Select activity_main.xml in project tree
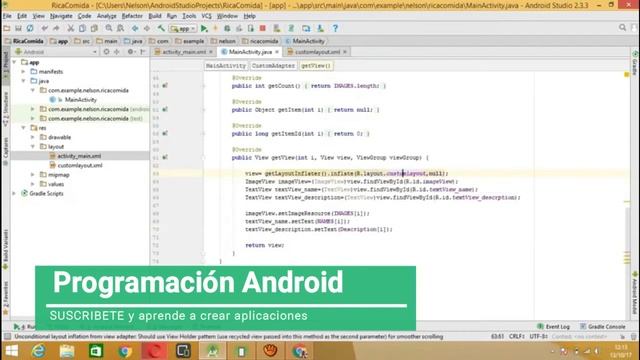Screen dimensions: 640x360 click(x=79, y=156)
